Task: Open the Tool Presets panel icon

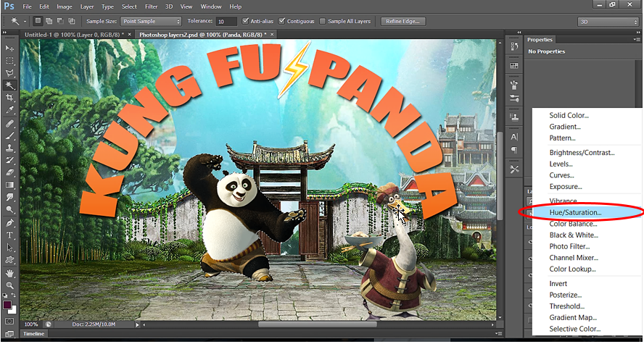Action: pyautogui.click(x=514, y=169)
